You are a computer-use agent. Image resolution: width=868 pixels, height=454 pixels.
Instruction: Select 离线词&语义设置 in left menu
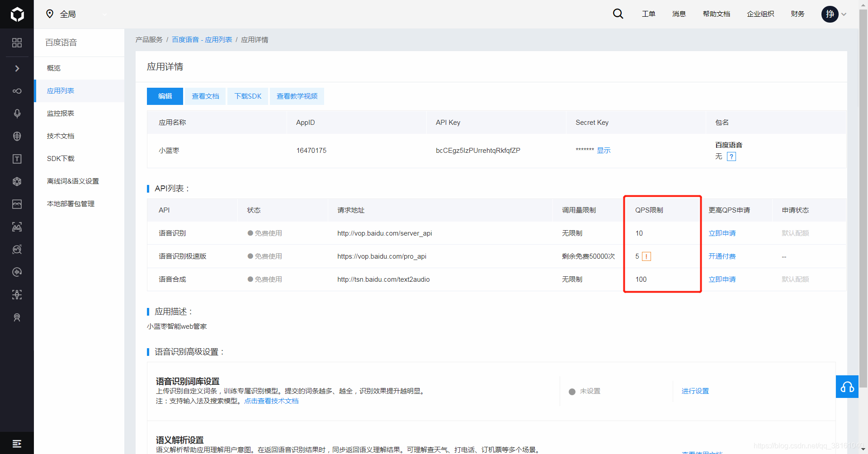pos(79,181)
